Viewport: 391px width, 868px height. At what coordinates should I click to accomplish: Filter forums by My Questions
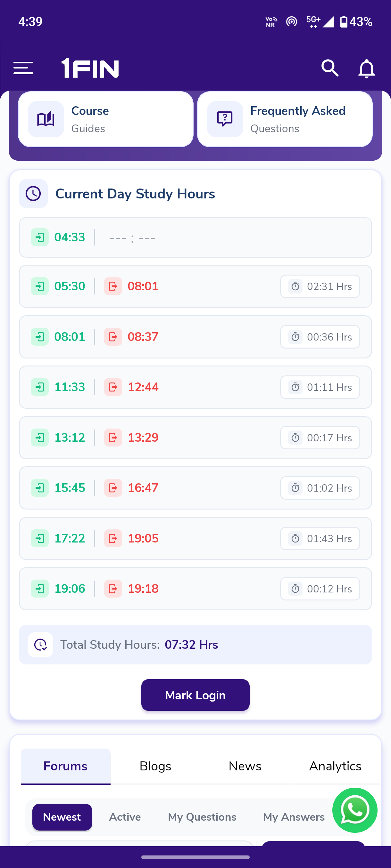202,817
